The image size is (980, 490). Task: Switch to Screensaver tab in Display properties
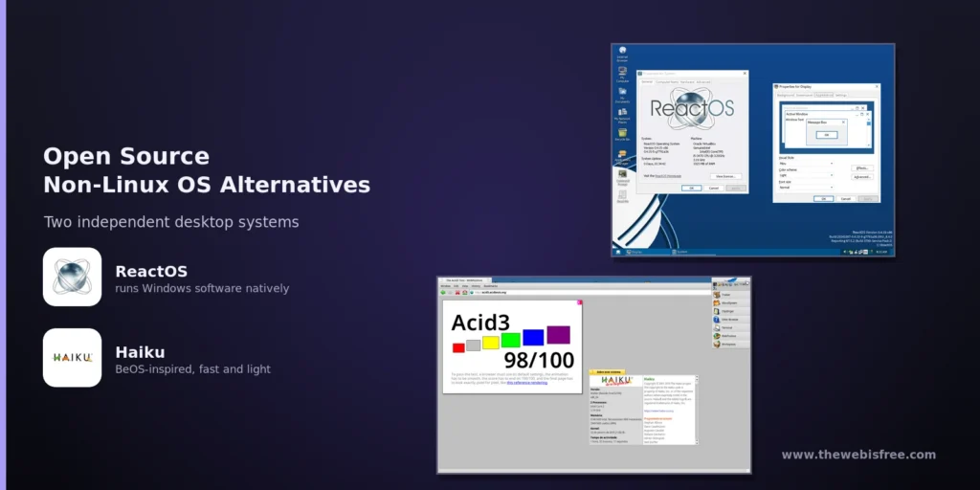tap(804, 95)
